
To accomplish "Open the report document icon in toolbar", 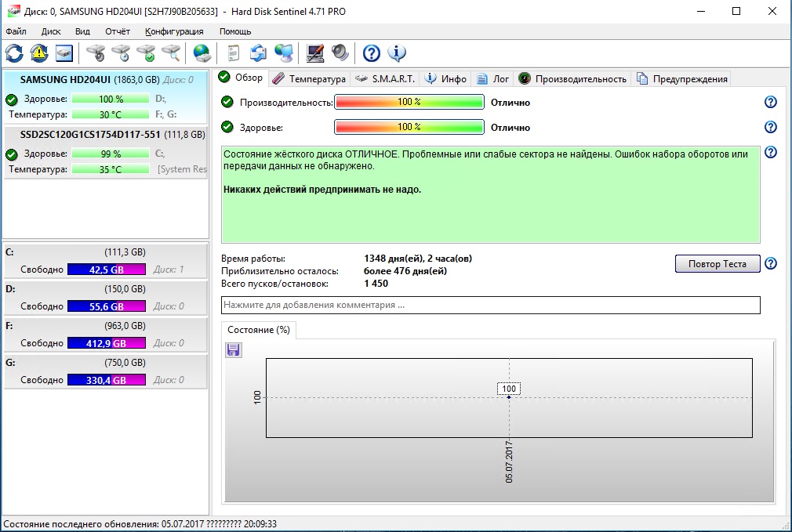I will (x=233, y=53).
